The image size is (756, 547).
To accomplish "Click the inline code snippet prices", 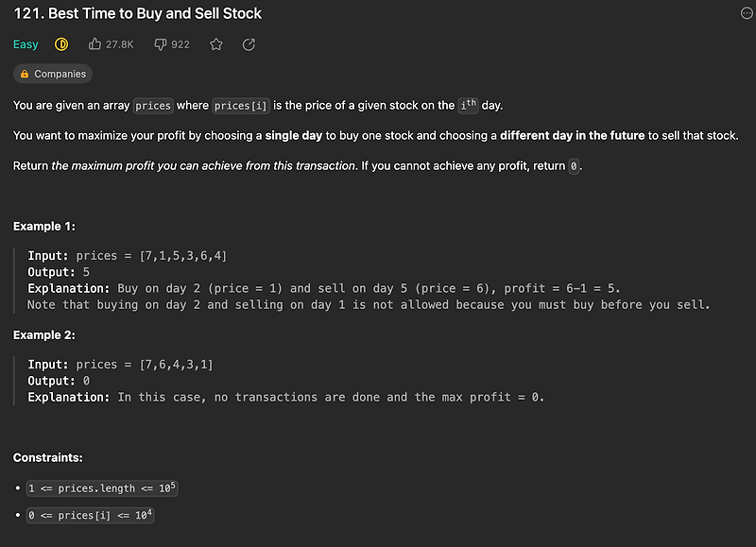I will coord(152,105).
